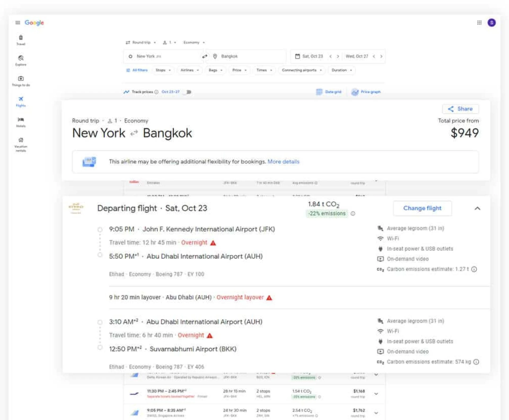
Task: Open the Round trip dropdown
Action: (142, 42)
